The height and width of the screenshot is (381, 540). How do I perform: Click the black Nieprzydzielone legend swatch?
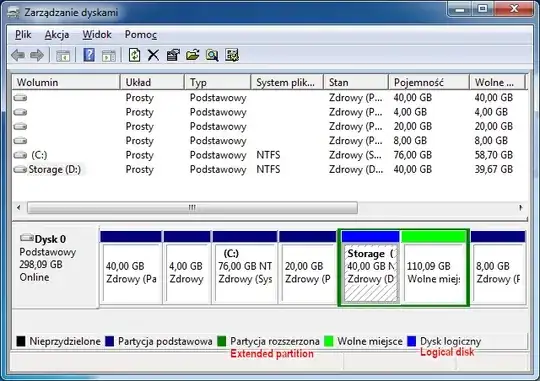[21, 341]
